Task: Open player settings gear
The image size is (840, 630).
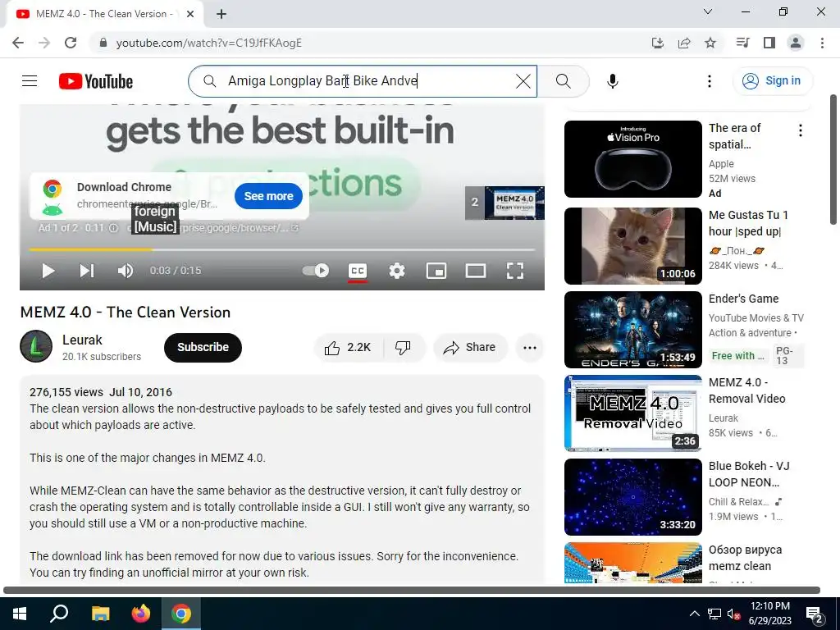Action: tap(397, 271)
